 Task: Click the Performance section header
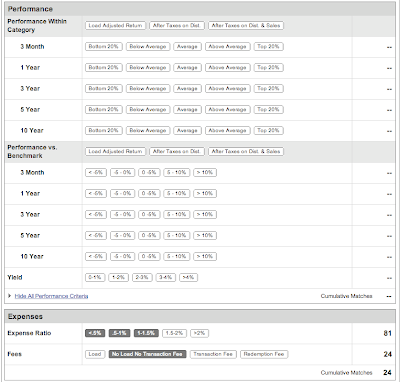click(200, 9)
